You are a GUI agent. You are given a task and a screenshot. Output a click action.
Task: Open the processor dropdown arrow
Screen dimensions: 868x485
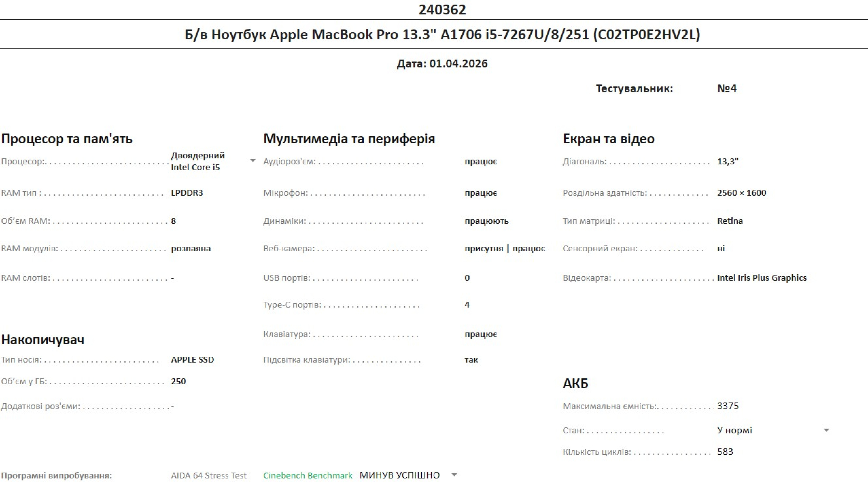pos(253,161)
